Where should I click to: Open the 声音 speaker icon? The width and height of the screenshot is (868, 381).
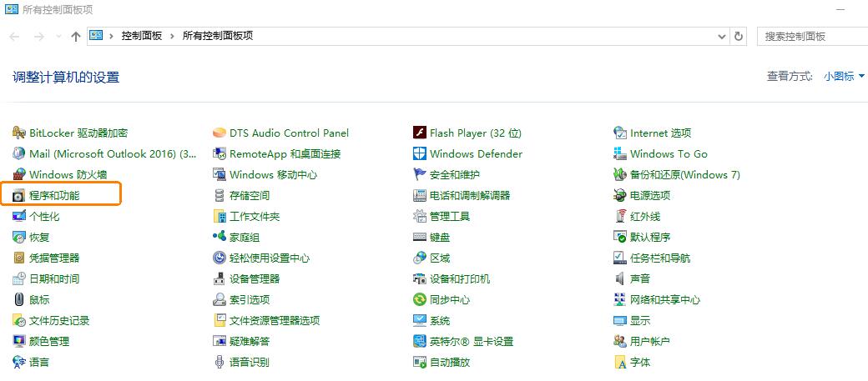coord(620,278)
